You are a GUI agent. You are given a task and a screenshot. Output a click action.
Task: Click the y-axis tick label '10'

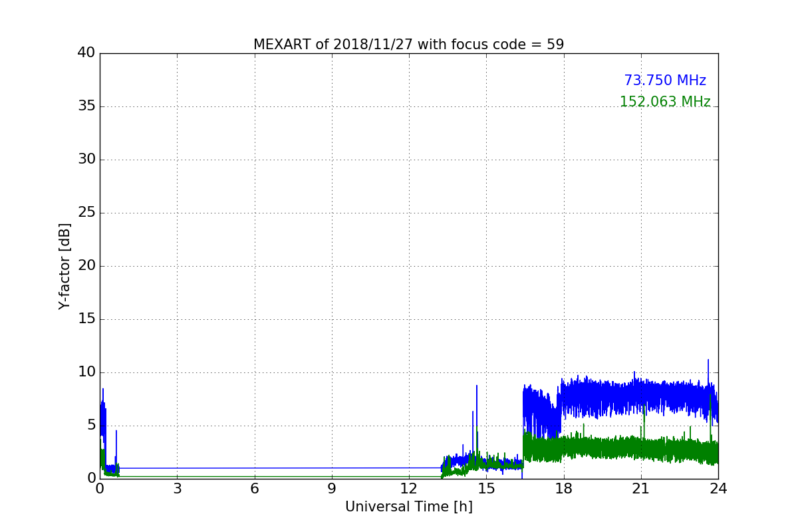click(x=86, y=372)
